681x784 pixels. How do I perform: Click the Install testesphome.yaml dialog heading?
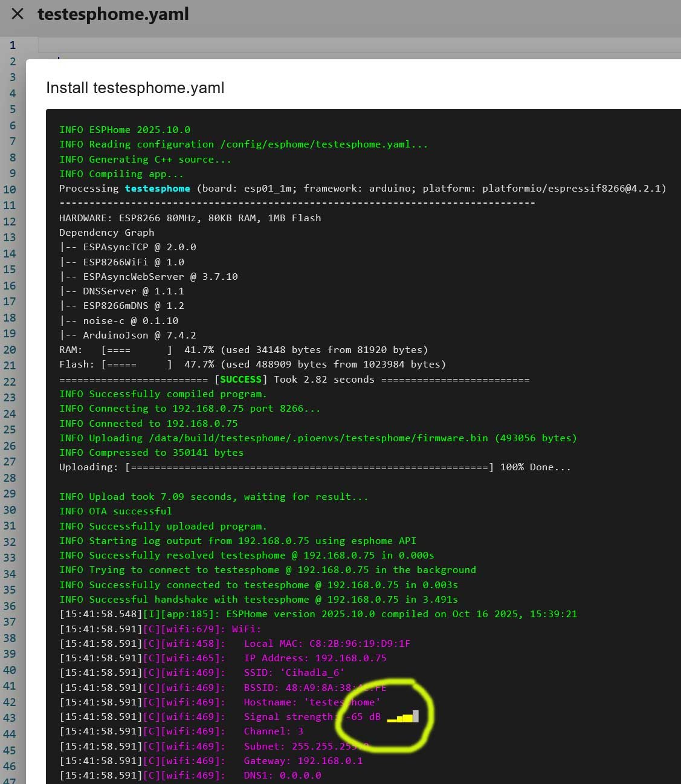point(135,88)
